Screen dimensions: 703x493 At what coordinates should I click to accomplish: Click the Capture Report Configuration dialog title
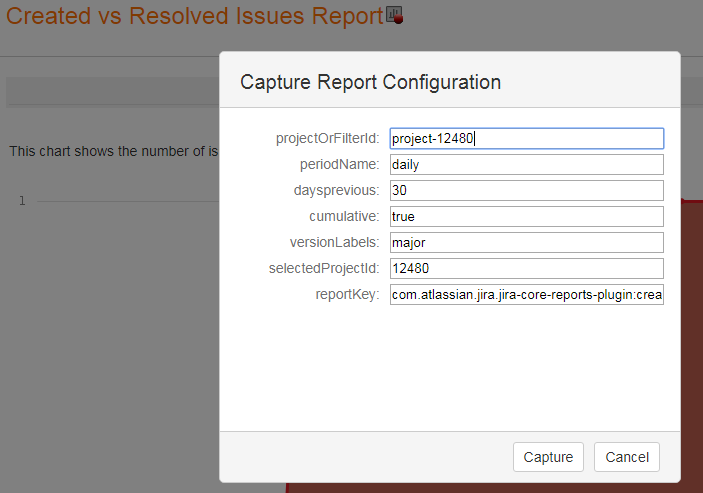point(370,82)
